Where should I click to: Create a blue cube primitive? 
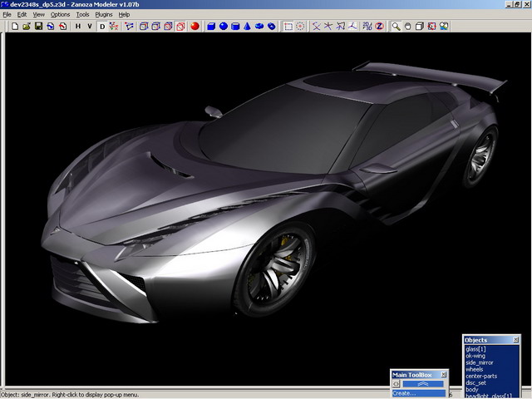pyautogui.click(x=211, y=27)
